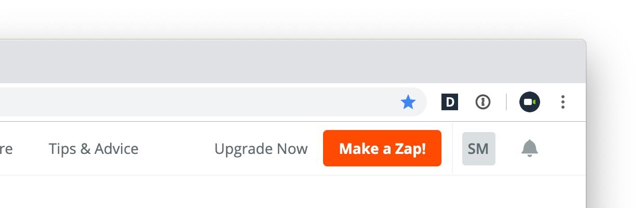Click the video camera profile icon
Viewport: 644px width, 208px height.
point(530,102)
